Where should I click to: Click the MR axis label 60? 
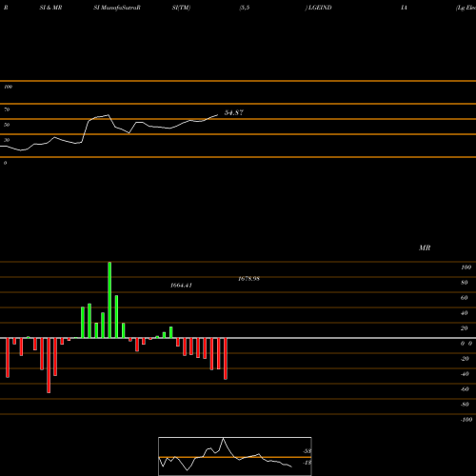(x=464, y=298)
